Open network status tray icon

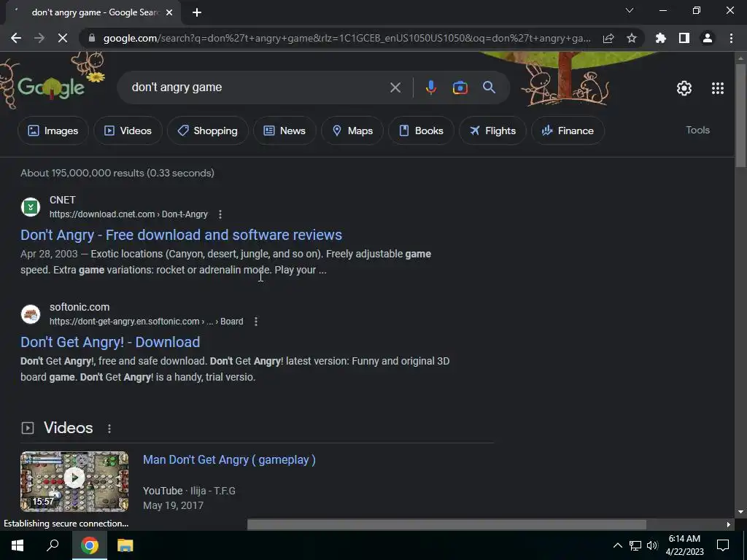point(635,545)
